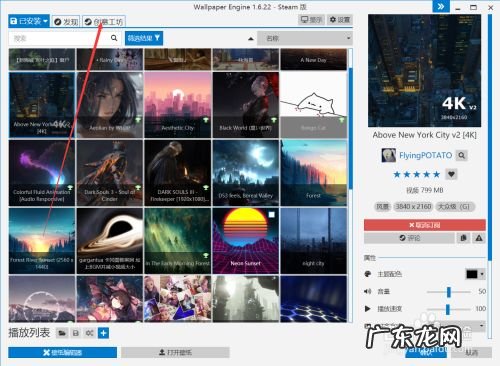Open Steam comments (评论) button
The width and height of the screenshot is (500, 366).
(409, 238)
